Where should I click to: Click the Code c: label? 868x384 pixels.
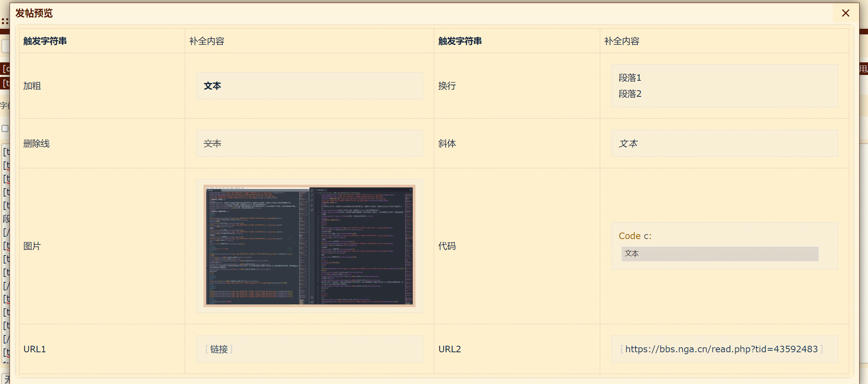click(635, 236)
